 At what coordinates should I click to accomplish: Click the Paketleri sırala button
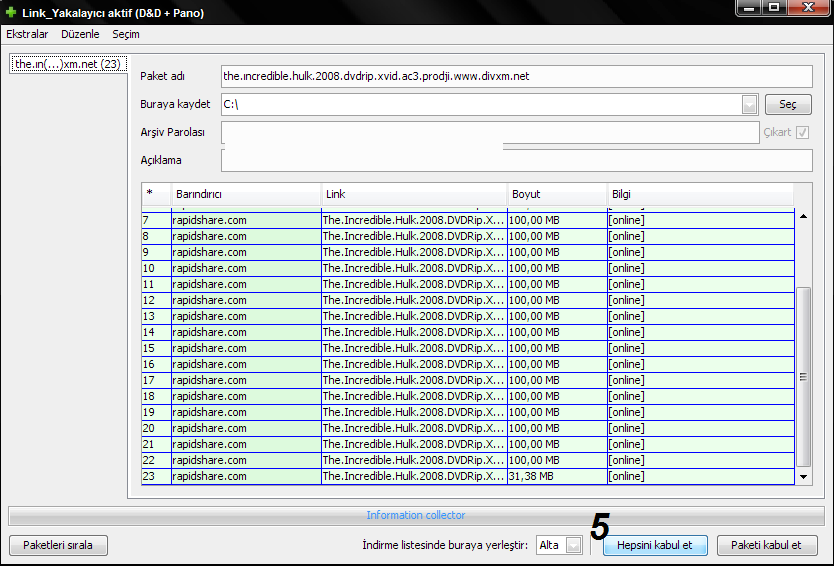(58, 545)
